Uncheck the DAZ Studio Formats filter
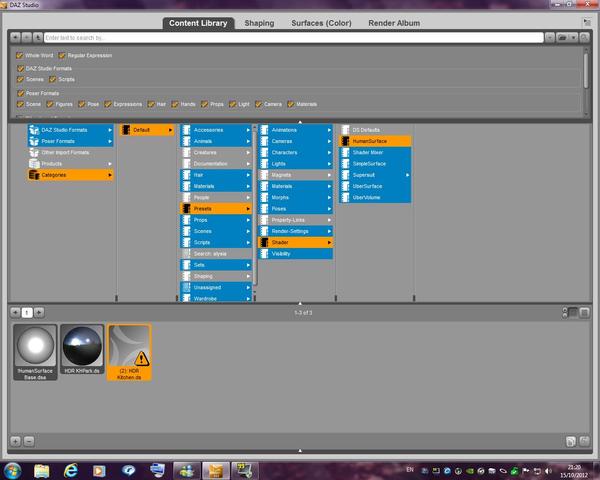Viewport: 600px width, 480px height. tap(21, 69)
